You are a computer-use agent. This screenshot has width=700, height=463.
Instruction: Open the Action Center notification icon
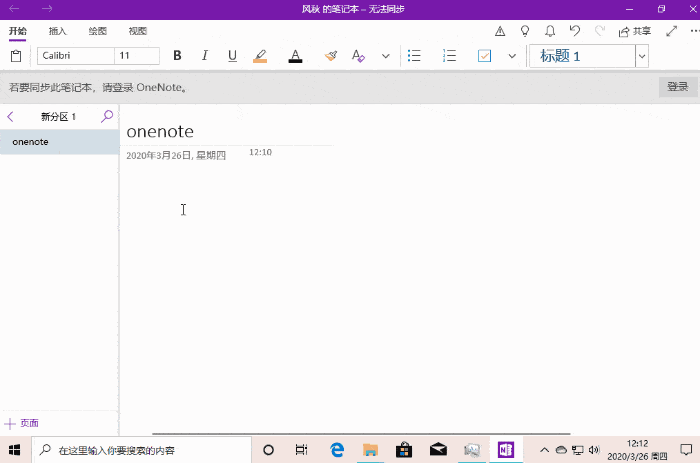click(686, 450)
